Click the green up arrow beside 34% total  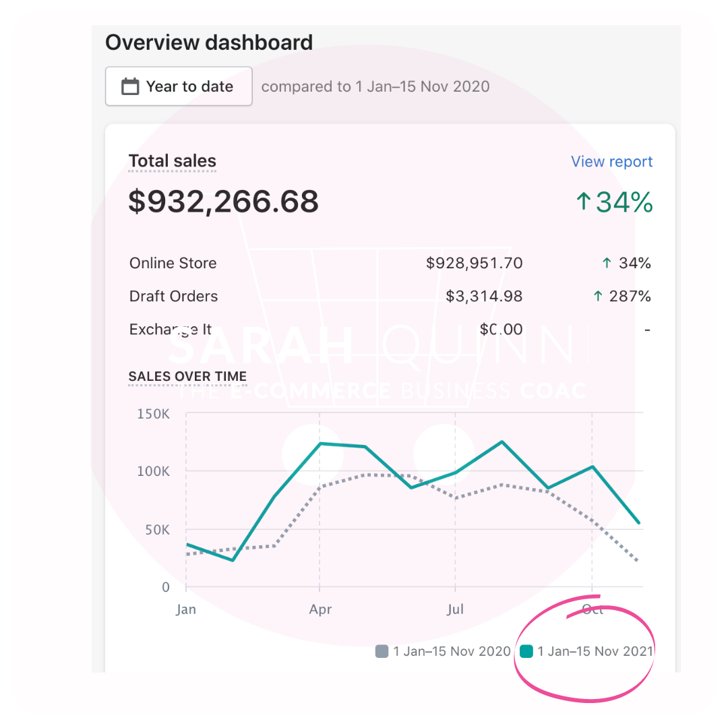click(584, 202)
